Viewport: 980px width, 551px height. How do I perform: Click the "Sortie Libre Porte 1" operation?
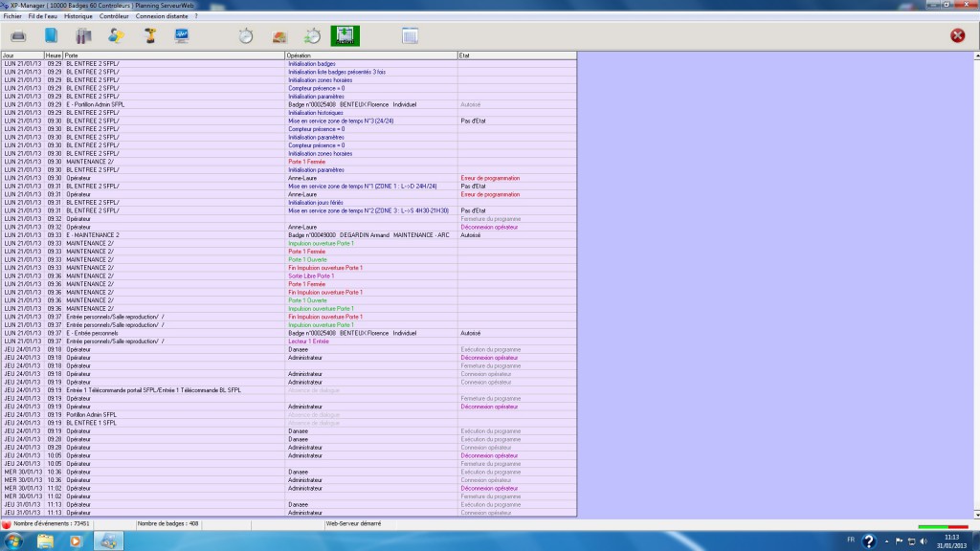pos(311,276)
